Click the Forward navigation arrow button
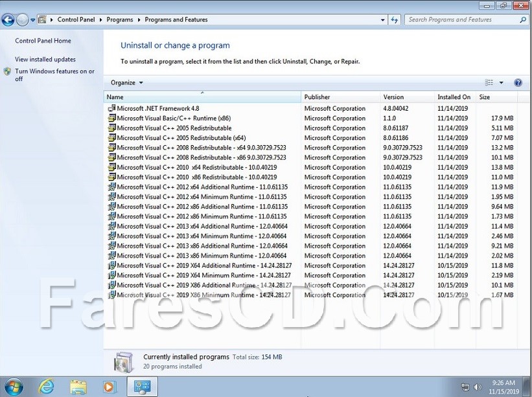Screen dimensions: 532x397 click(23, 20)
